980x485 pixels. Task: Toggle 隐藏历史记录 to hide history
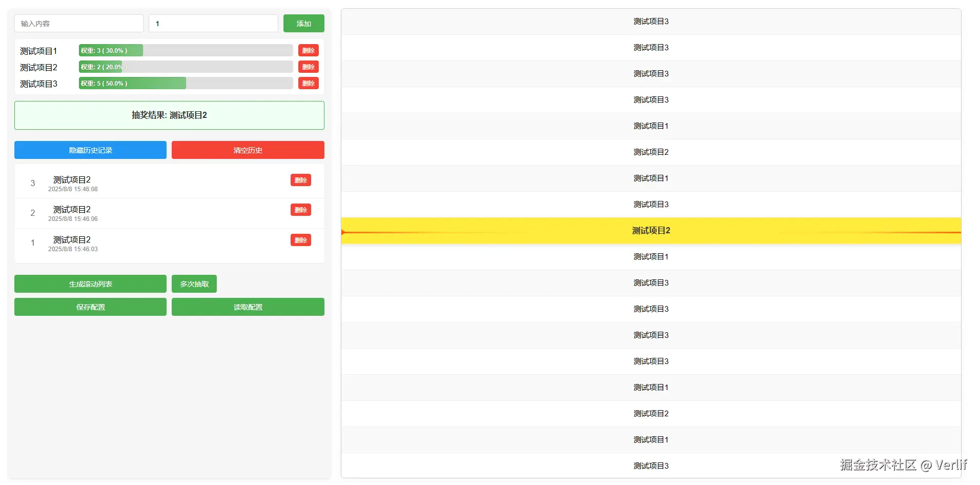(90, 150)
